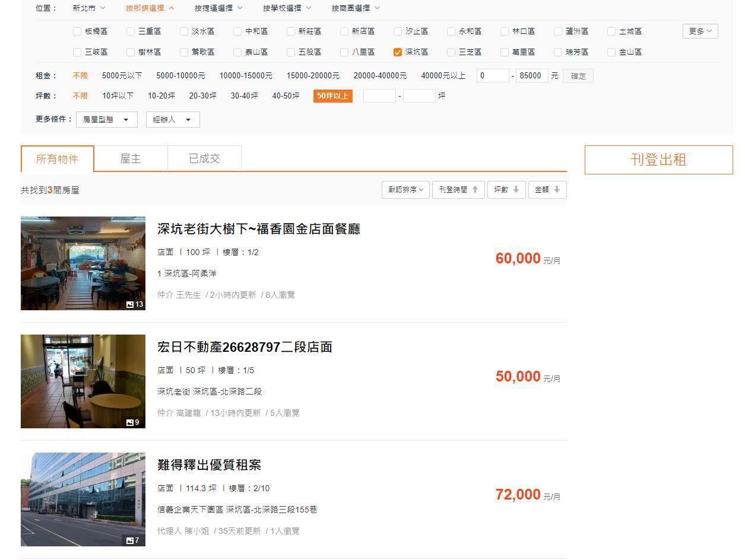Viewport: 745px width, 560px height.
Task: Switch to the 已成交 tab
Action: pos(204,159)
